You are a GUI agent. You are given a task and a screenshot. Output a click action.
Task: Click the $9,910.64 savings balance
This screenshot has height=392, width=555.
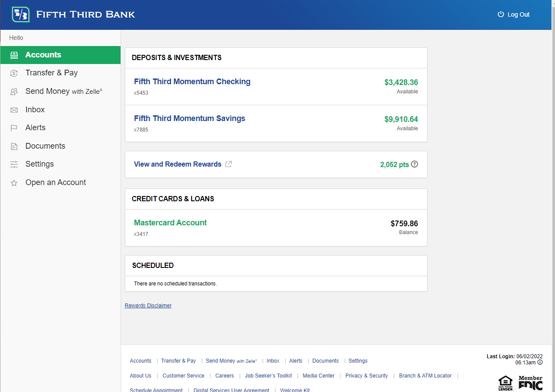[401, 119]
